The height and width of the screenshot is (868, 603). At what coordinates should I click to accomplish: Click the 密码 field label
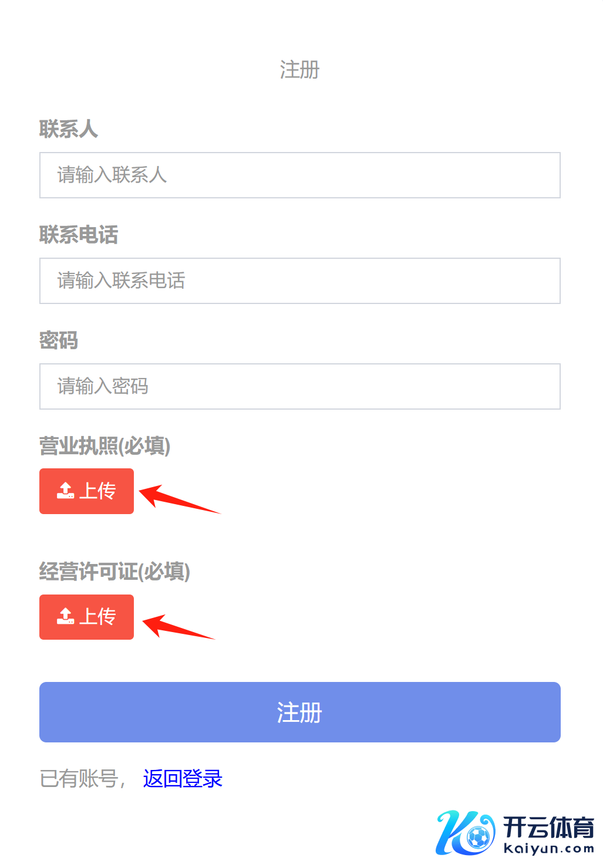click(x=59, y=340)
